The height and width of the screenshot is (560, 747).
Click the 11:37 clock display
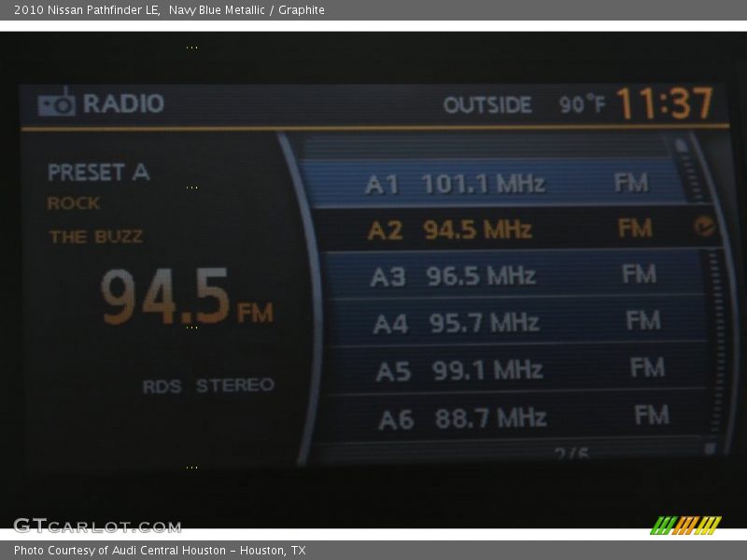tap(664, 104)
